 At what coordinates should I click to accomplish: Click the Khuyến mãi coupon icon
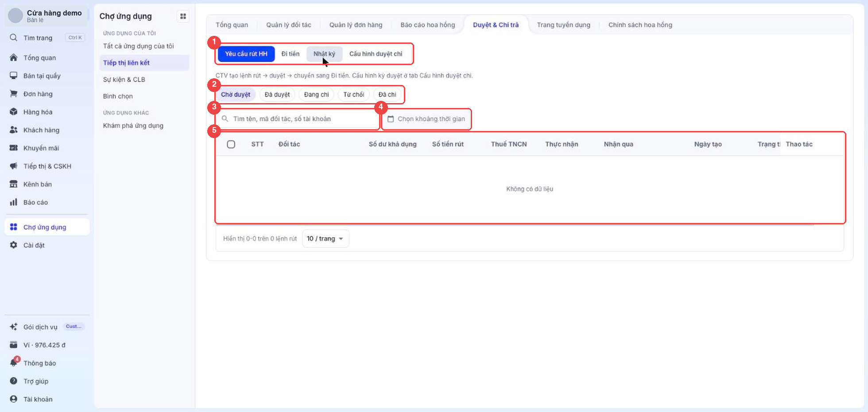pos(14,148)
